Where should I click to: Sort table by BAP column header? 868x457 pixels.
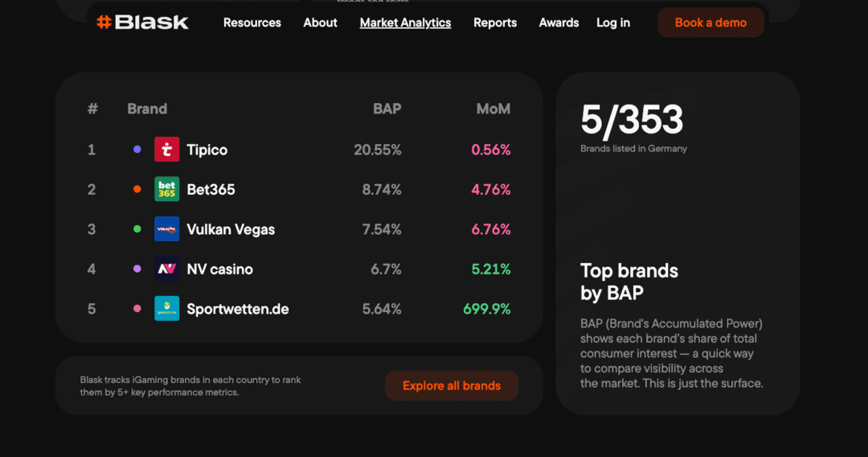tap(387, 109)
